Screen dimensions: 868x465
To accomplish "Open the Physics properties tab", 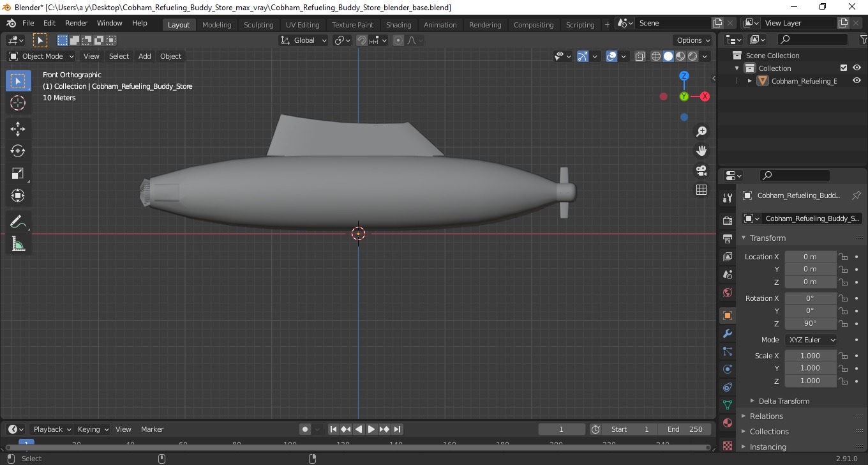I will [x=727, y=369].
